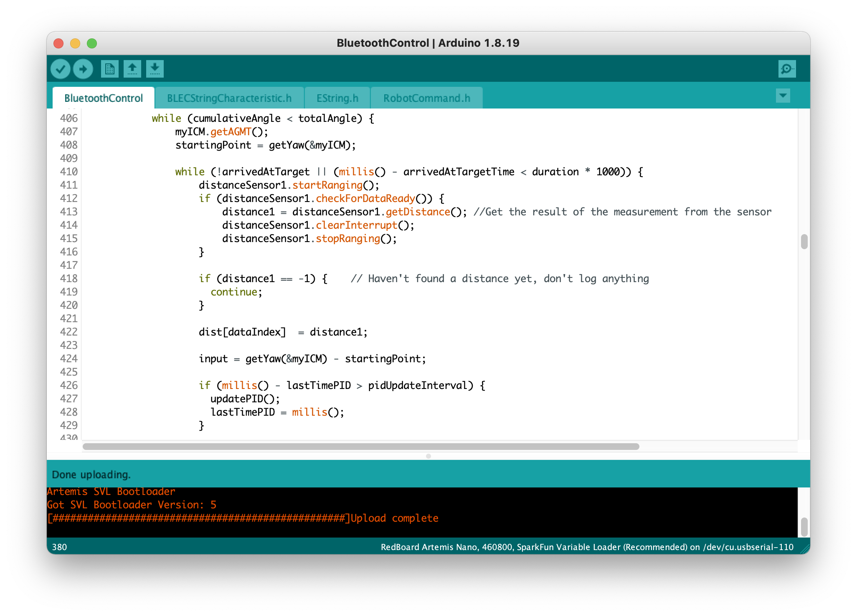Click 'pidUpdateInterval' on line 426
Viewport: 857px width, 616px height.
pyautogui.click(x=418, y=386)
